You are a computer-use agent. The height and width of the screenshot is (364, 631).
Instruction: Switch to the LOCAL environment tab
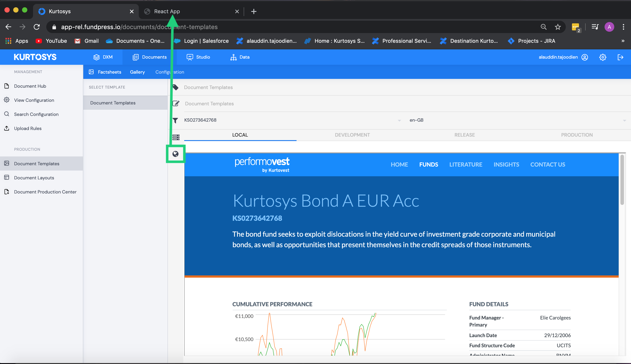pos(240,135)
